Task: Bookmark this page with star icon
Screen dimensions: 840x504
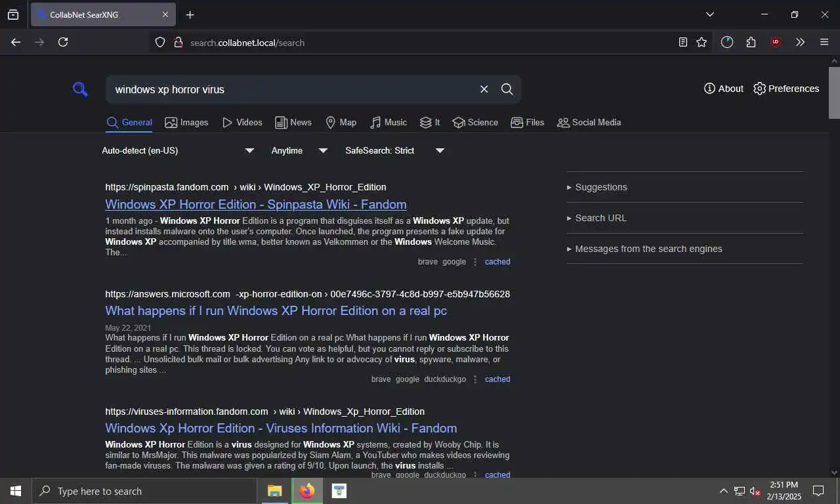Action: (x=702, y=42)
